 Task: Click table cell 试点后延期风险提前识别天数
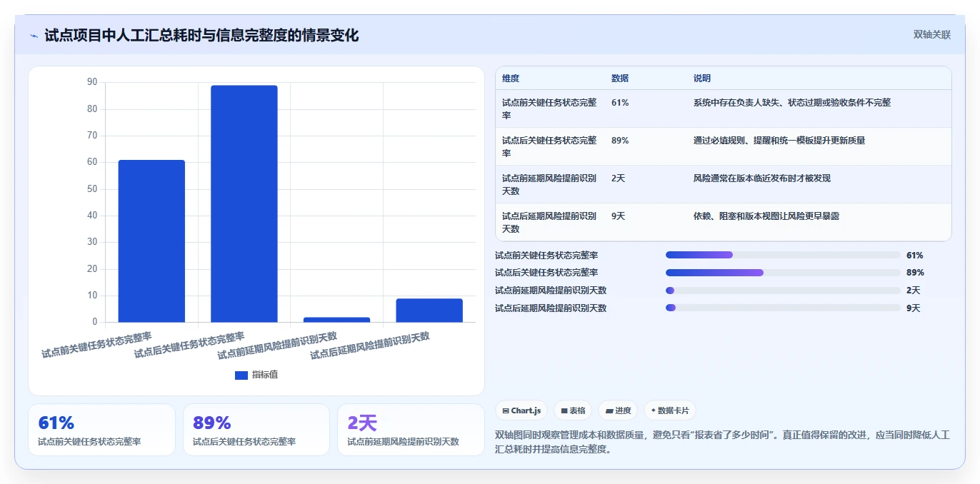549,223
